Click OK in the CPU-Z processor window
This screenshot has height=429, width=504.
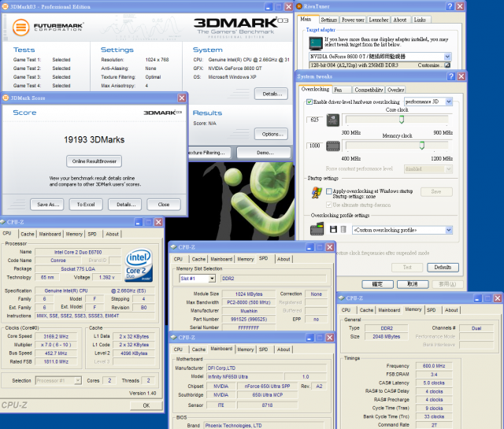click(146, 405)
